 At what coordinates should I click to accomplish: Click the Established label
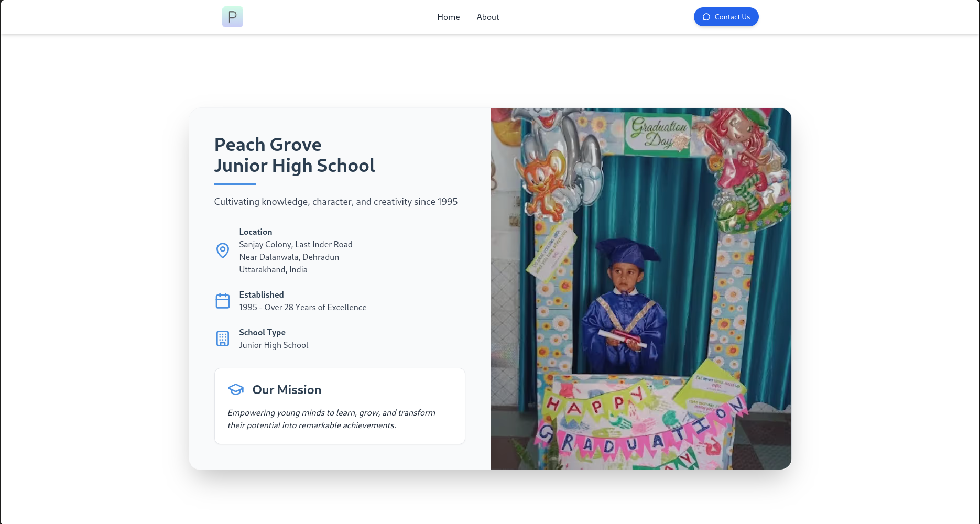[x=262, y=294]
